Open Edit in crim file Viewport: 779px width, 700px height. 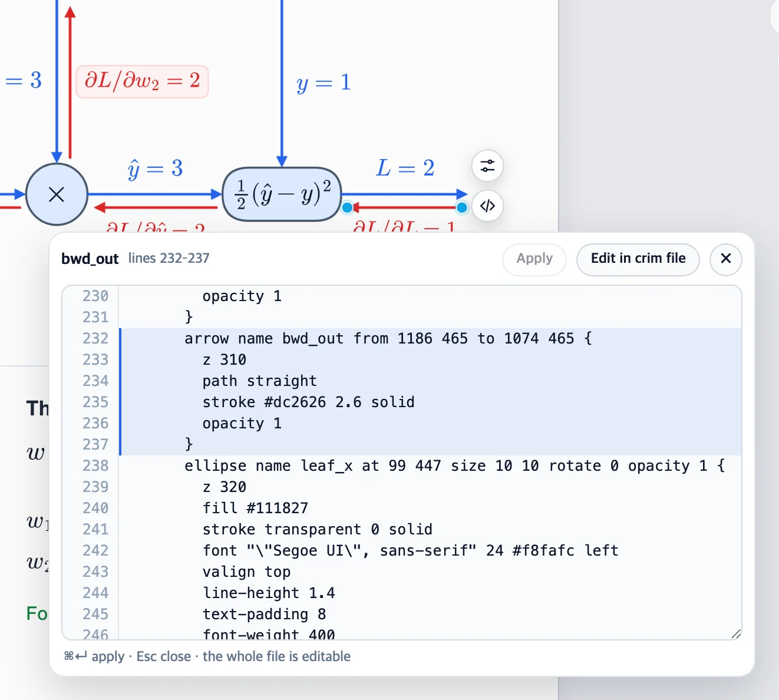tap(638, 259)
